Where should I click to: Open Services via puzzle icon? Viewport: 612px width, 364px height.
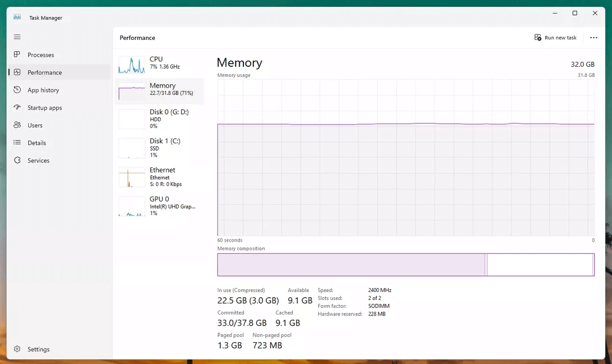[17, 161]
